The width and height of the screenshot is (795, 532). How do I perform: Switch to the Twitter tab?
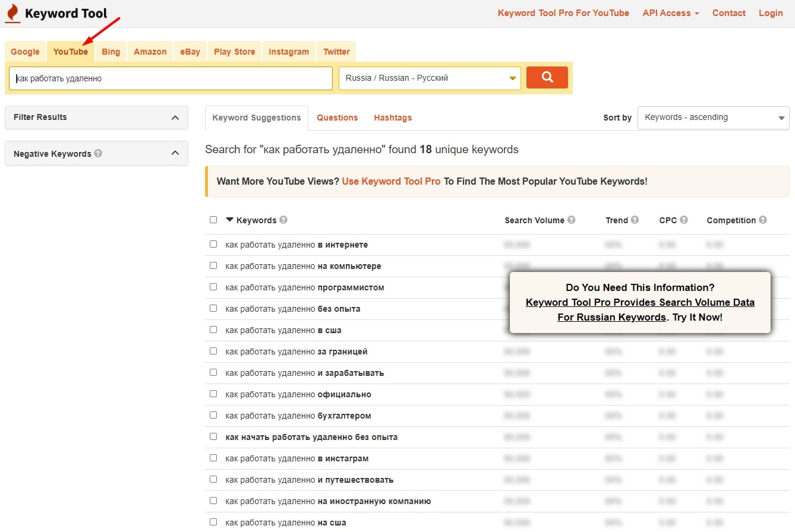pyautogui.click(x=336, y=52)
